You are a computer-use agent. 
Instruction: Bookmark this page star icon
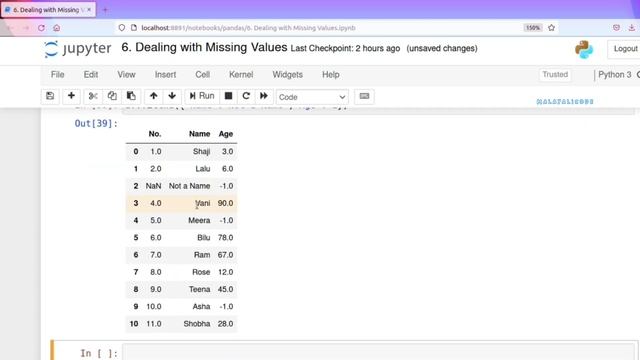(551, 28)
